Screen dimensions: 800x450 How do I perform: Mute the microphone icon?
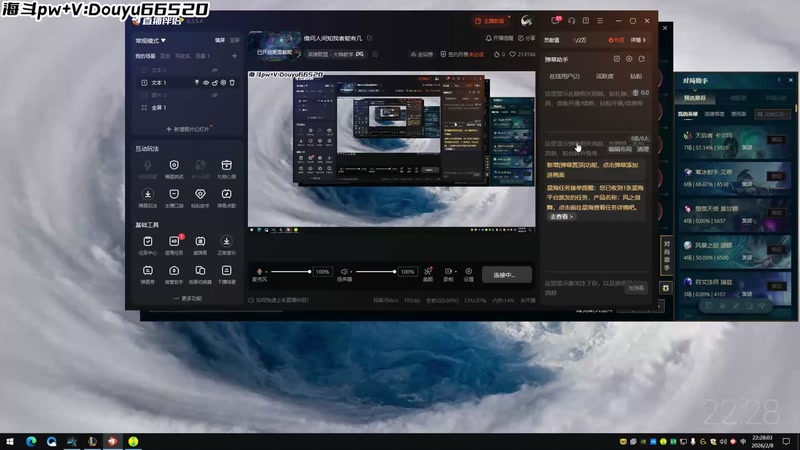tap(259, 271)
